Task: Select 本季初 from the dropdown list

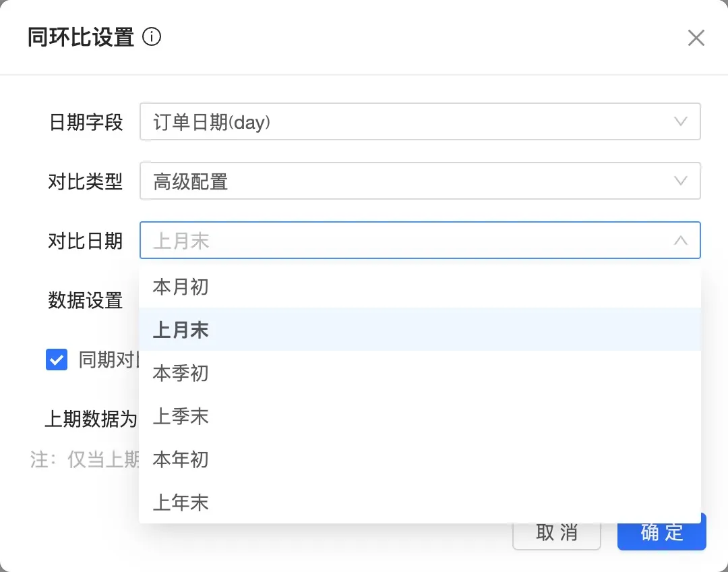Action: point(181,373)
